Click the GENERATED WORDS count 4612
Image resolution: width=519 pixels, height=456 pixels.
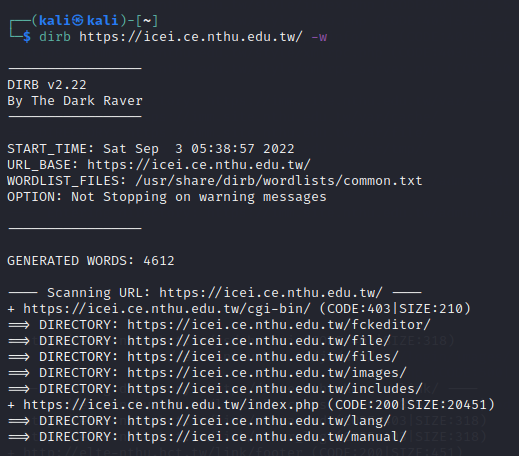[159, 261]
